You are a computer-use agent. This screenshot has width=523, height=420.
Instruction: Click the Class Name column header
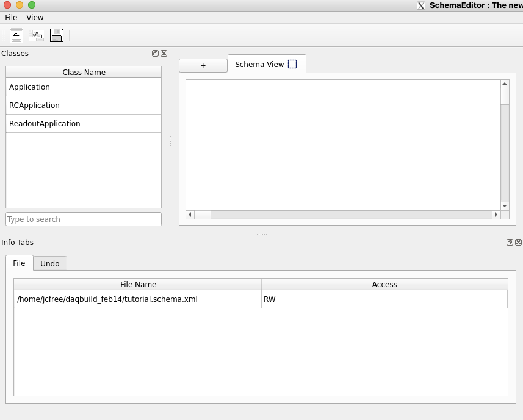[84, 72]
